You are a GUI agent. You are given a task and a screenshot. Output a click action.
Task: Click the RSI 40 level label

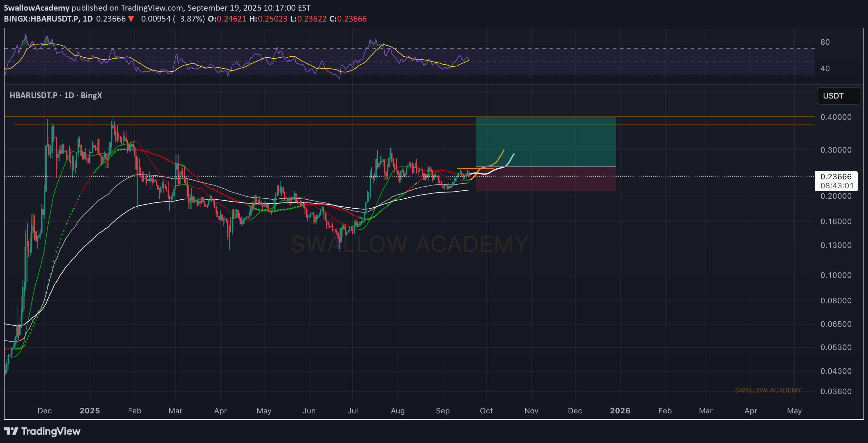[x=825, y=69]
